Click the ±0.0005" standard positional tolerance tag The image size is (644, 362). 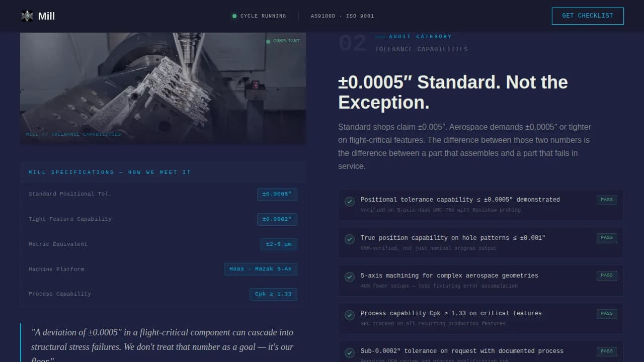click(x=277, y=194)
